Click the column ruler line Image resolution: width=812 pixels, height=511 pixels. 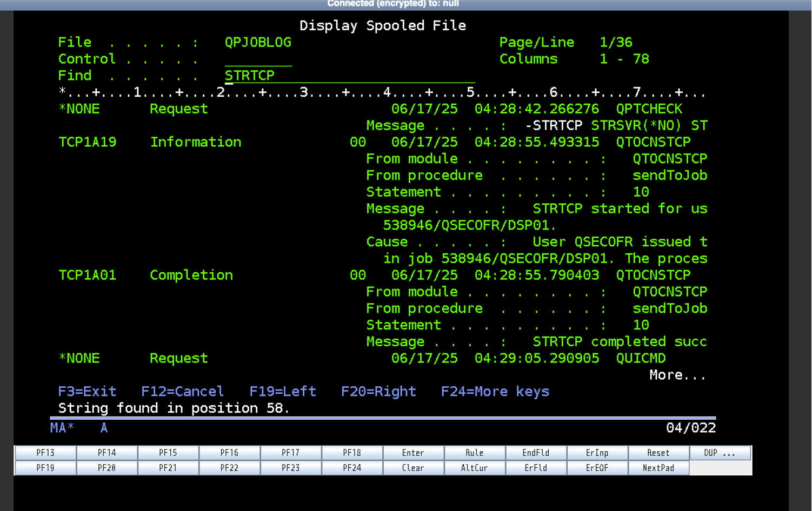[383, 92]
